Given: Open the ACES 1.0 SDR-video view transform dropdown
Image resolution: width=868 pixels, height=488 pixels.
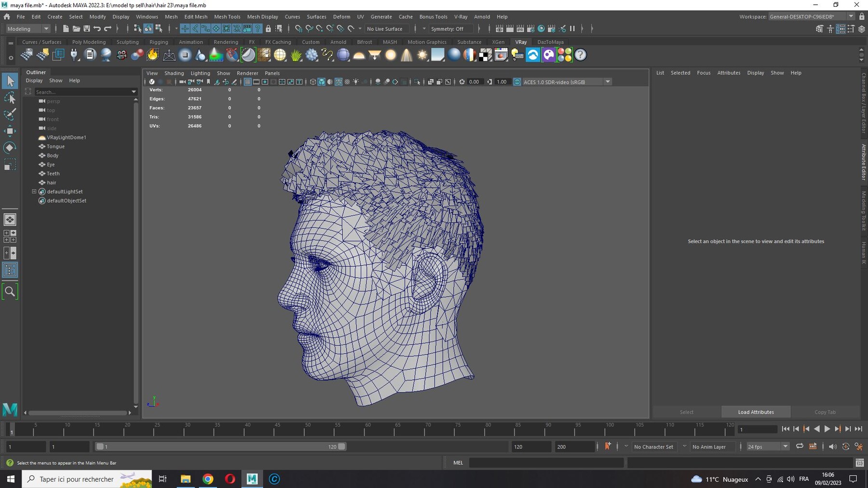Looking at the screenshot, I should coord(567,82).
